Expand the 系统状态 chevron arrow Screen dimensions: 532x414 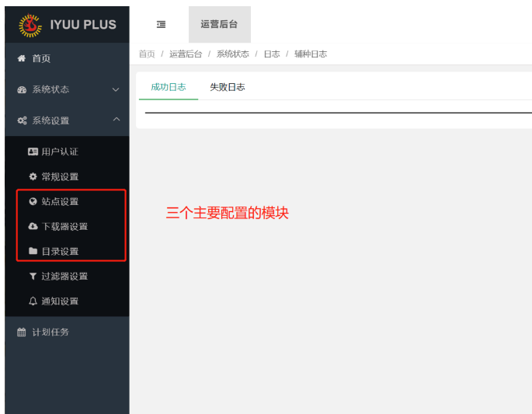coord(116,89)
